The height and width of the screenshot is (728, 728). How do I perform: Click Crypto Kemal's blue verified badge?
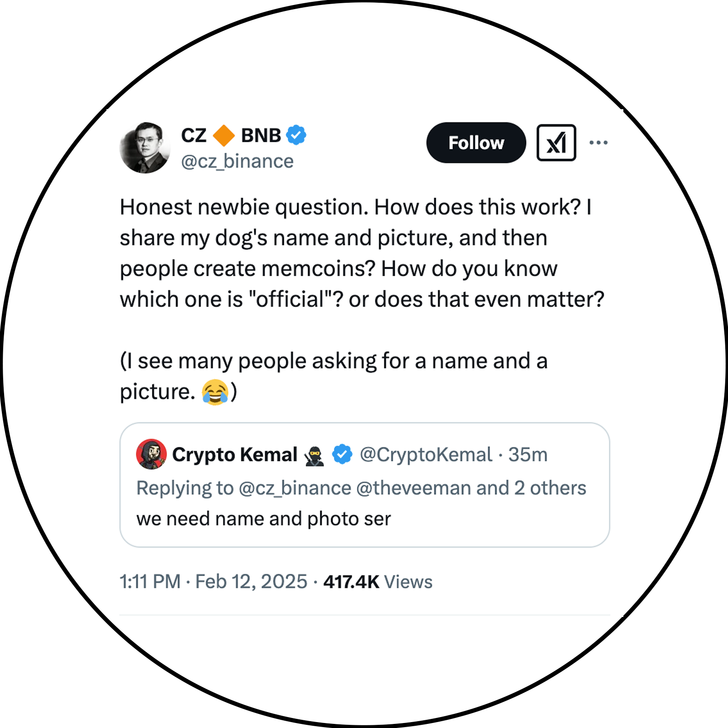click(342, 454)
